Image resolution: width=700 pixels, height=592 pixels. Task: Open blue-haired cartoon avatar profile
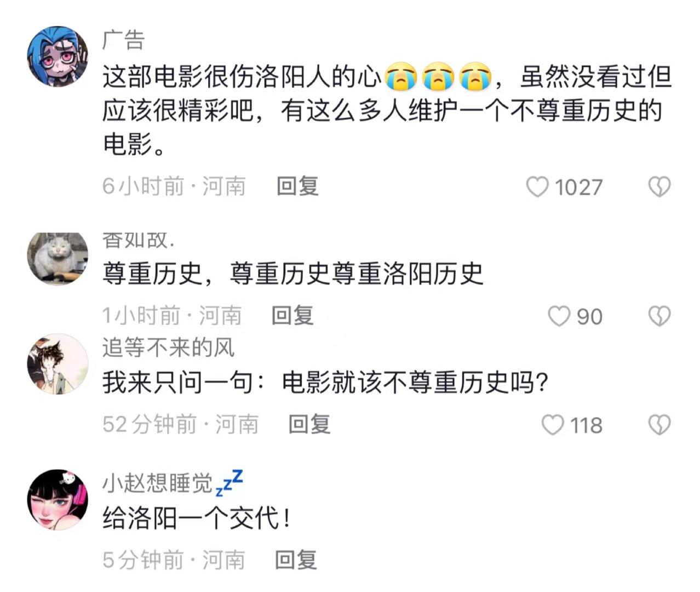pyautogui.click(x=58, y=56)
